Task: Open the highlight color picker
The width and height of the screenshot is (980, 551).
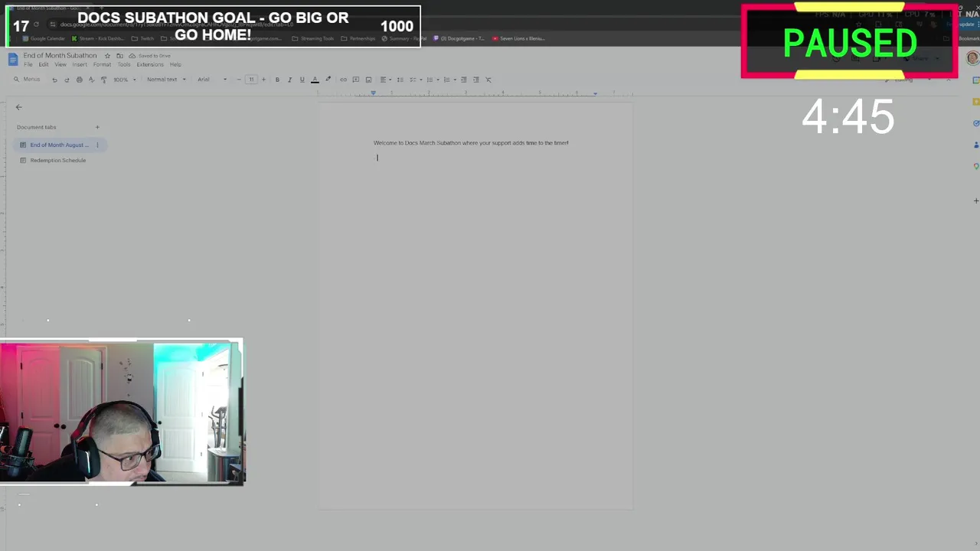Action: [x=328, y=80]
